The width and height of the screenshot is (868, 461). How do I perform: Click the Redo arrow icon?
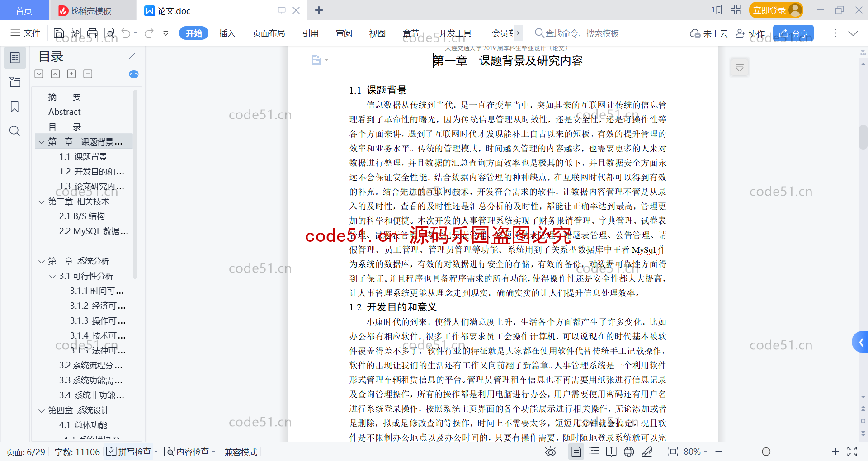149,33
